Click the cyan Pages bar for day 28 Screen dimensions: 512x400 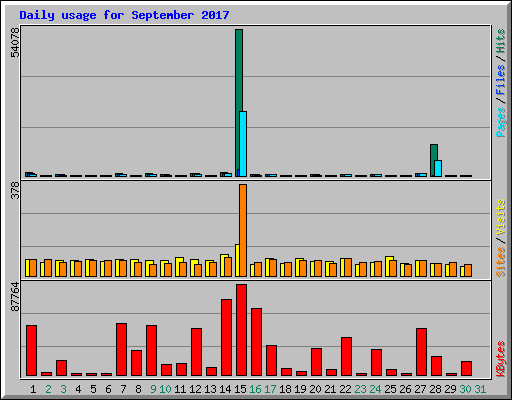tap(438, 168)
